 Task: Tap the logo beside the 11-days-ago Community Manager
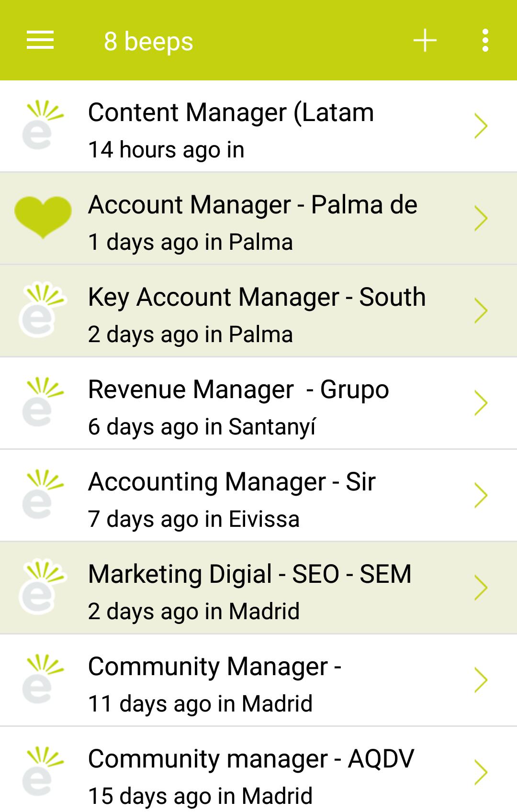coord(42,679)
